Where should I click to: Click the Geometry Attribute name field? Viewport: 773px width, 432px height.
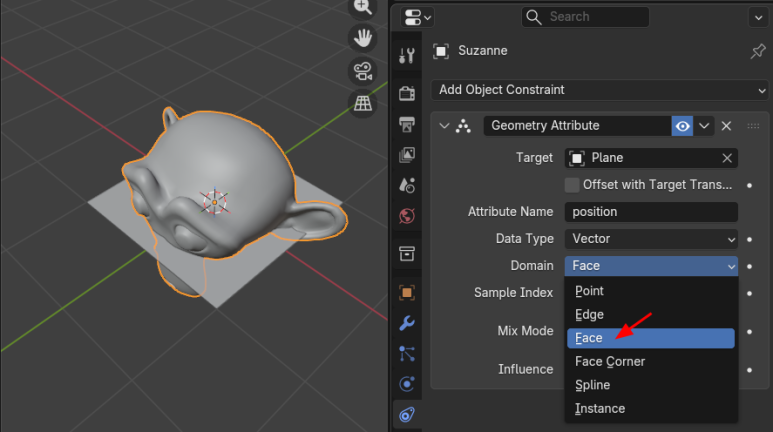click(577, 126)
